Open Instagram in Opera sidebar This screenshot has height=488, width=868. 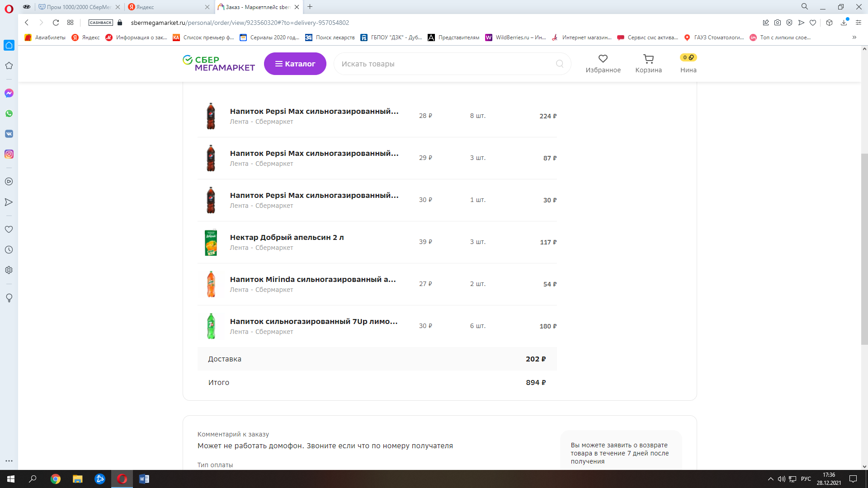pos(9,154)
